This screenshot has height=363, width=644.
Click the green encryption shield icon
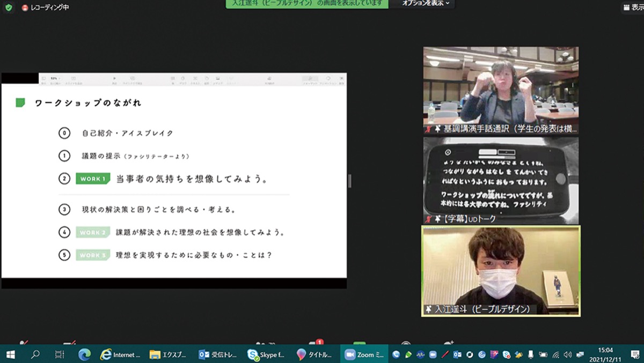8,8
